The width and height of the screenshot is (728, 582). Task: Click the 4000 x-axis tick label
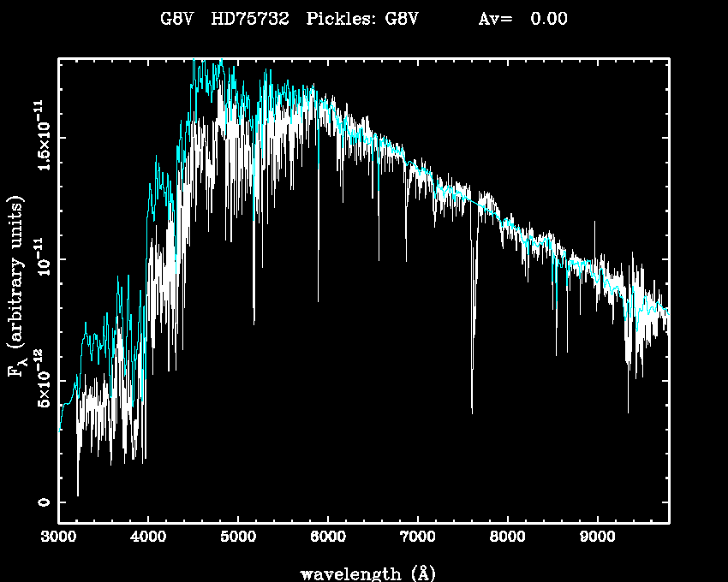pyautogui.click(x=148, y=539)
